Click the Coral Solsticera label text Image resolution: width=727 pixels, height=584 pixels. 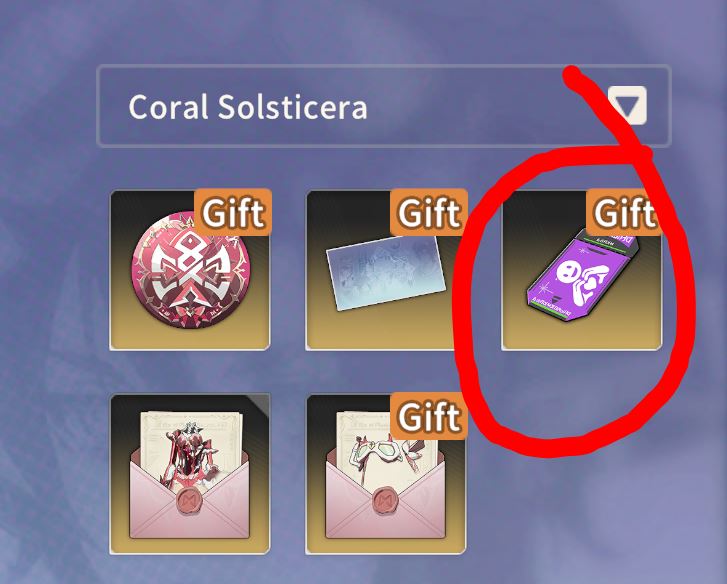click(248, 107)
